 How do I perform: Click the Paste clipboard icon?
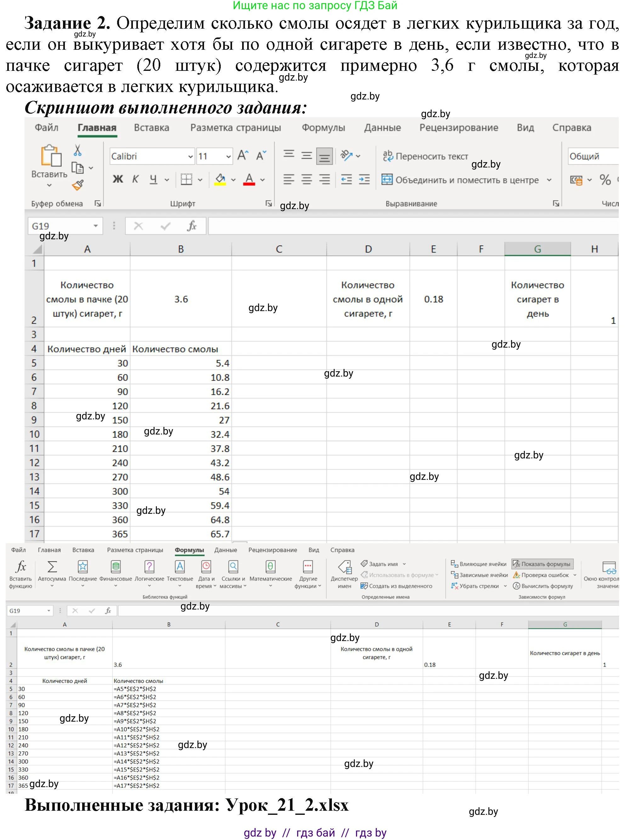pos(51,156)
